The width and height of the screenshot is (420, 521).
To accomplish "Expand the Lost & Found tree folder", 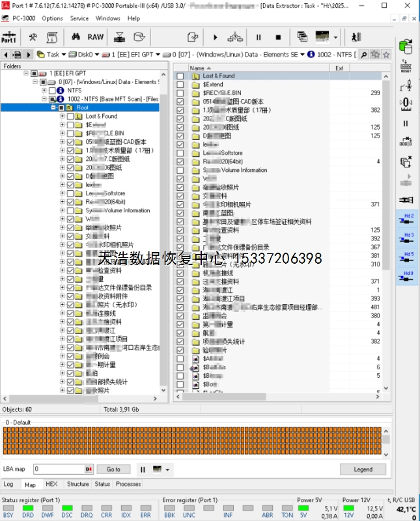I will click(x=62, y=116).
